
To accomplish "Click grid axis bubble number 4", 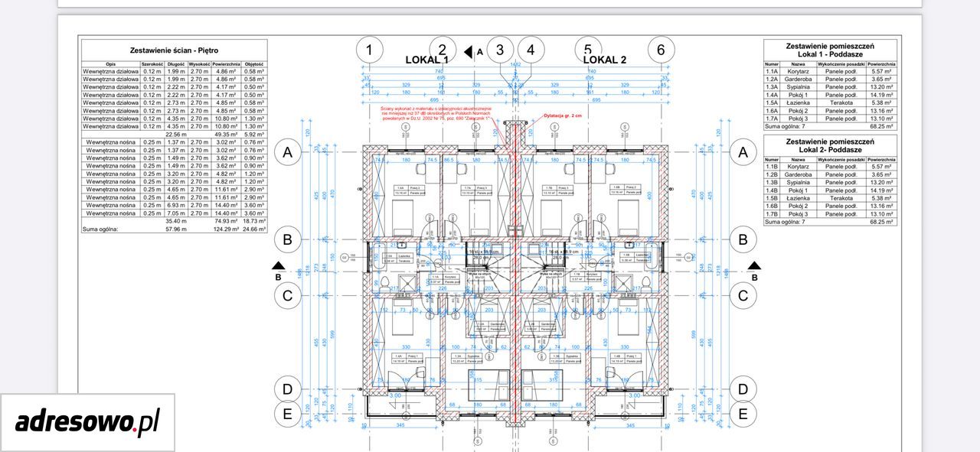I will click(531, 50).
